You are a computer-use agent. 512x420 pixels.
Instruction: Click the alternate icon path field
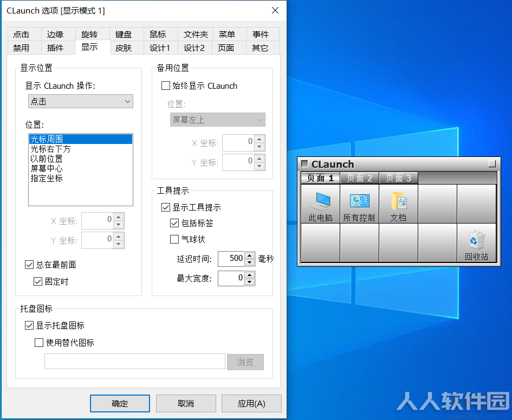(x=135, y=362)
